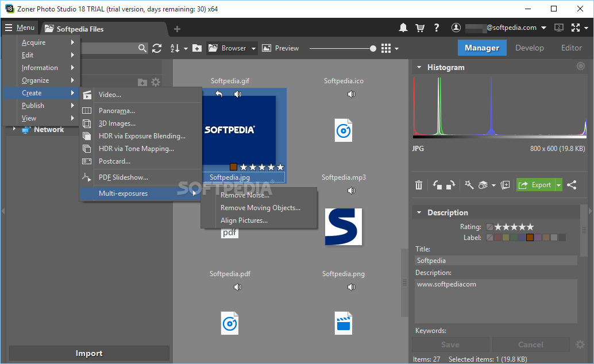Image resolution: width=594 pixels, height=364 pixels.
Task: Click the Export button
Action: [535, 185]
